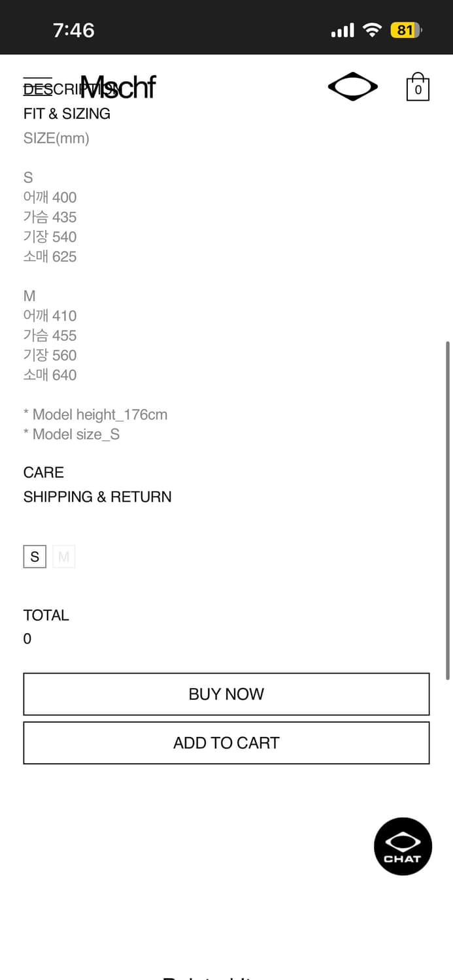Select size S option
453x980 pixels.
[35, 557]
